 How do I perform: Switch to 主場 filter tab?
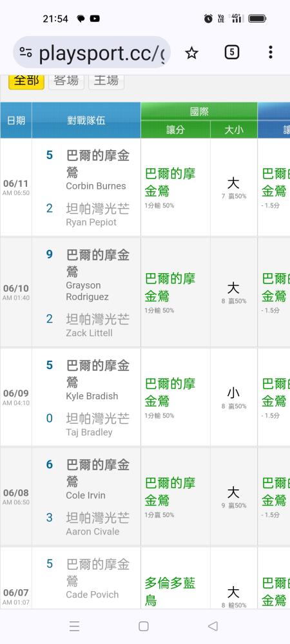coord(106,81)
